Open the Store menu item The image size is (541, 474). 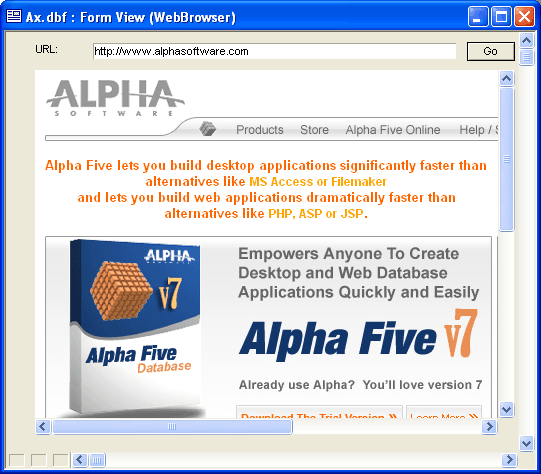(314, 130)
